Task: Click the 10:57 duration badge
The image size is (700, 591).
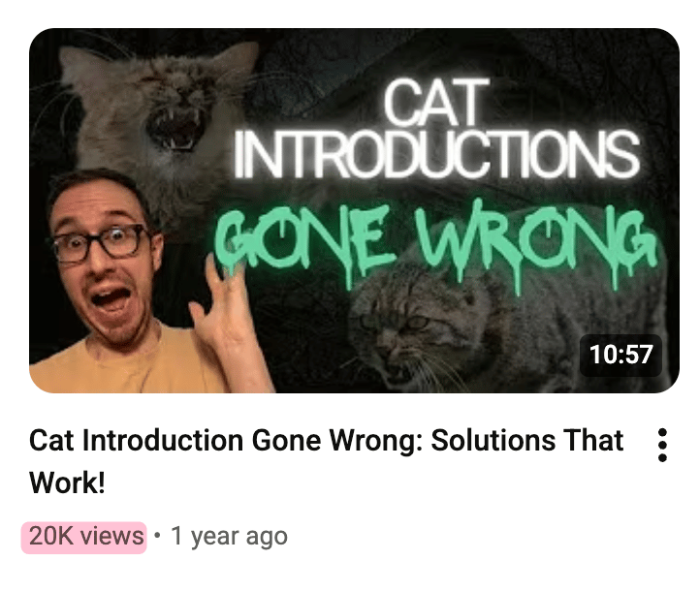Action: pos(620,355)
